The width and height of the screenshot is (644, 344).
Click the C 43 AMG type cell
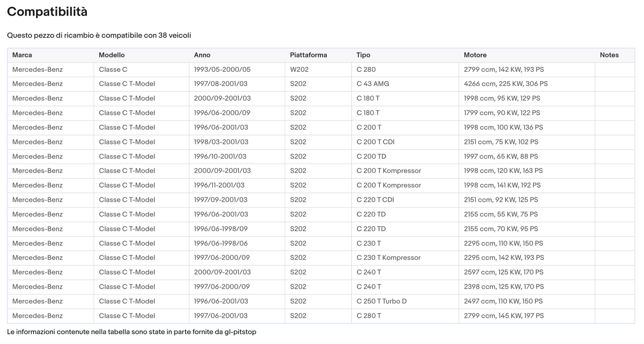(373, 84)
